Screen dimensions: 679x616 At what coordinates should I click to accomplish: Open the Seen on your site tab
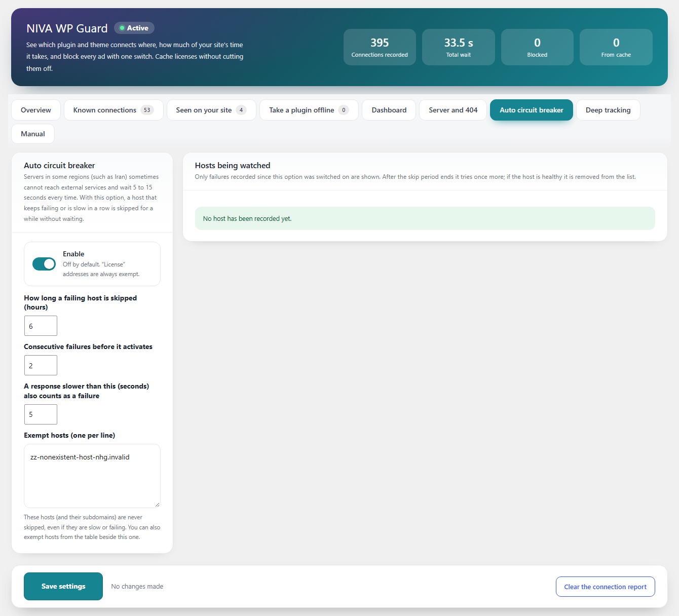[x=211, y=110]
